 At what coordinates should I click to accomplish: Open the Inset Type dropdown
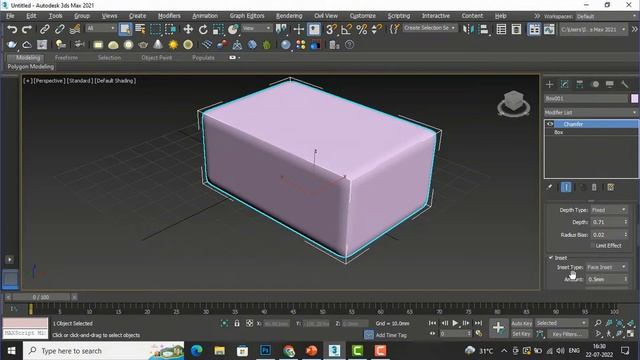[x=607, y=267]
